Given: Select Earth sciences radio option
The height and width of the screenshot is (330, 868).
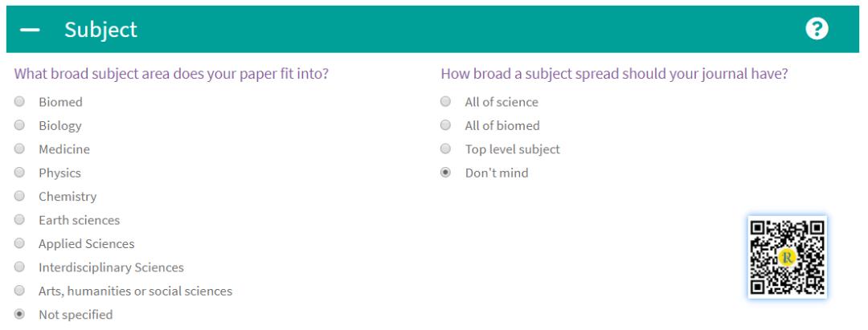Looking at the screenshot, I should tap(19, 220).
